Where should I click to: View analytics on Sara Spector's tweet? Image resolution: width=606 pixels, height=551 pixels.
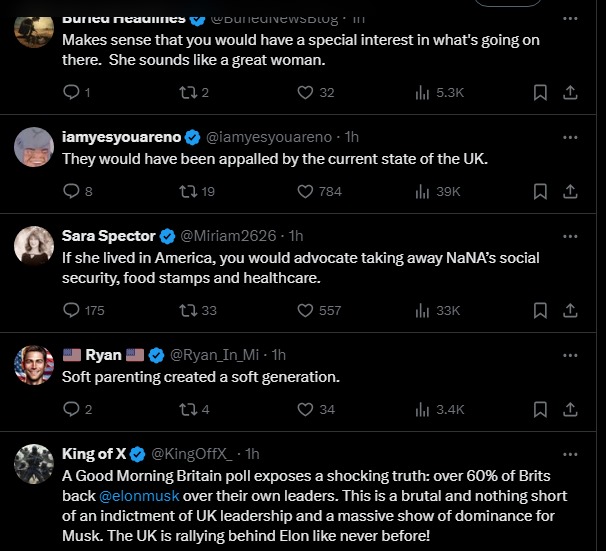[x=422, y=310]
